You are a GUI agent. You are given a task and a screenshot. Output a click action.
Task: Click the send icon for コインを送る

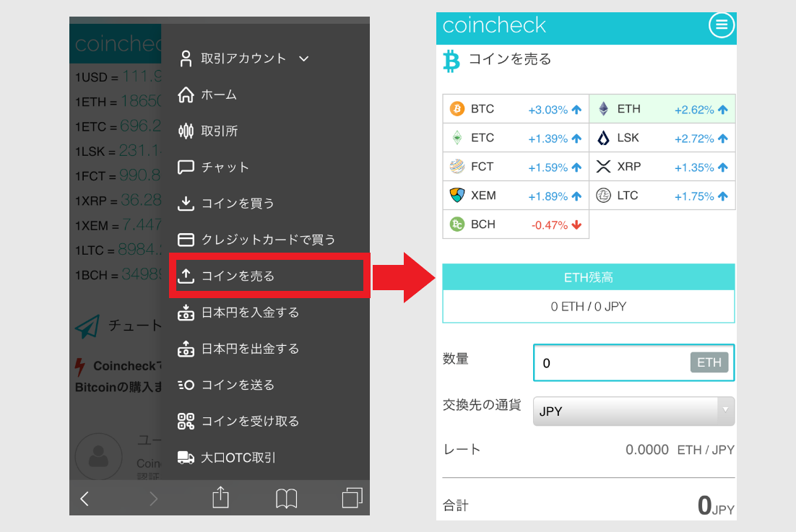186,385
